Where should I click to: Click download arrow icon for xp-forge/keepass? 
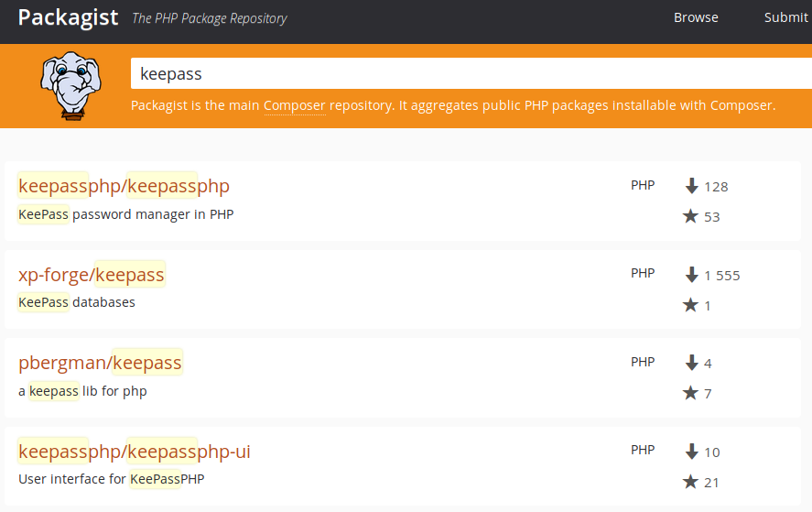pyautogui.click(x=691, y=274)
